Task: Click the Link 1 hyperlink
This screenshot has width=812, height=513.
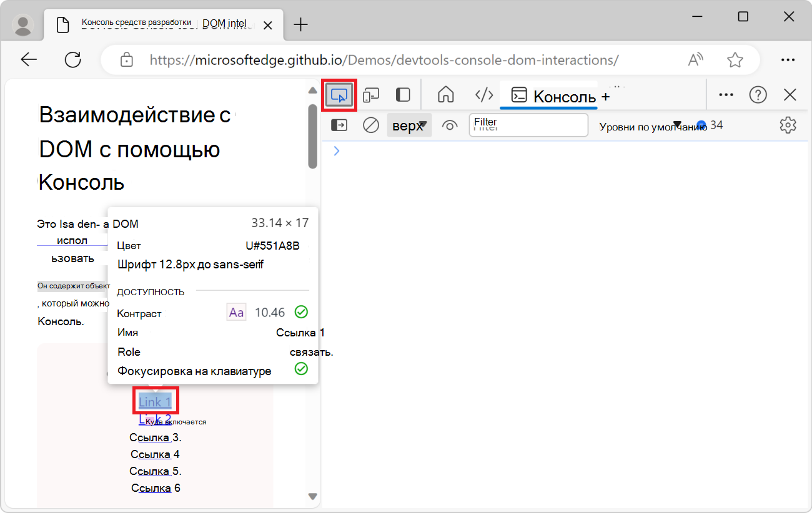Action: (x=155, y=401)
